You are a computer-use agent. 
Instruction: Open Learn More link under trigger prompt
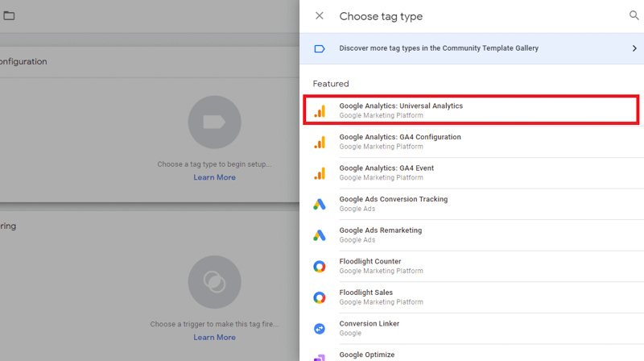(214, 337)
